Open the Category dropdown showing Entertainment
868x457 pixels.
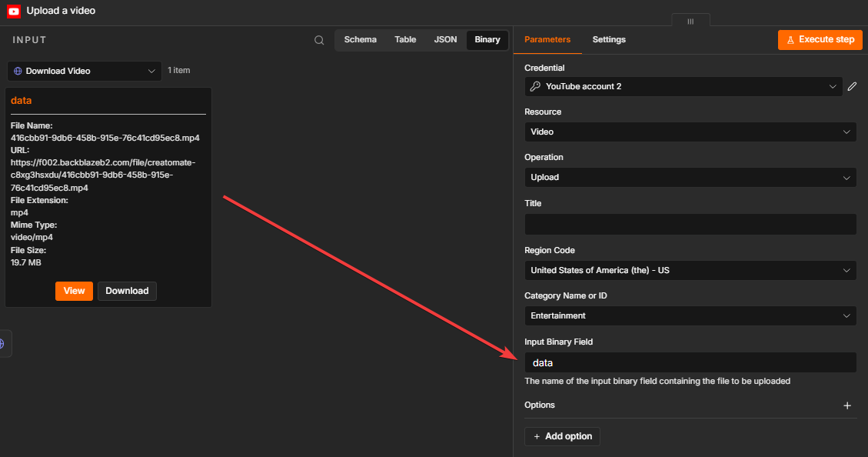tap(690, 315)
